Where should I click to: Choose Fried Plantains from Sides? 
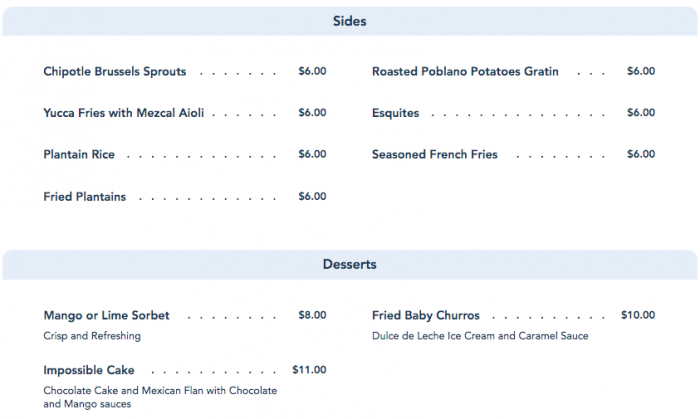(85, 197)
